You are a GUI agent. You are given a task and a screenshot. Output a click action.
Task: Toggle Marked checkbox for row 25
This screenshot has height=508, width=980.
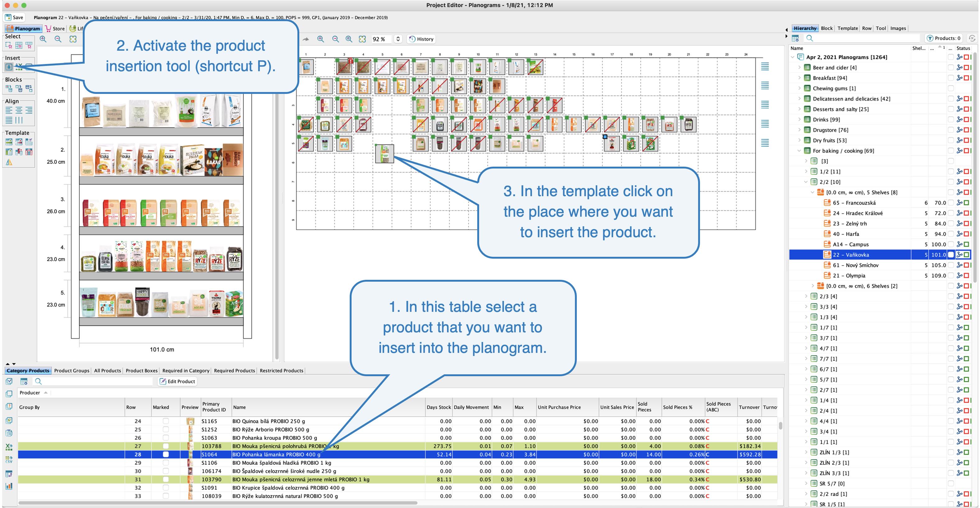click(166, 429)
